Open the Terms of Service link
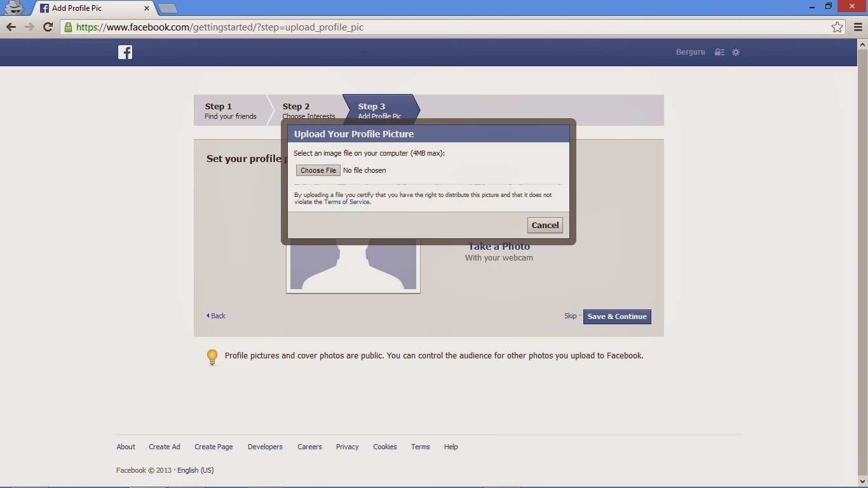 (x=346, y=202)
